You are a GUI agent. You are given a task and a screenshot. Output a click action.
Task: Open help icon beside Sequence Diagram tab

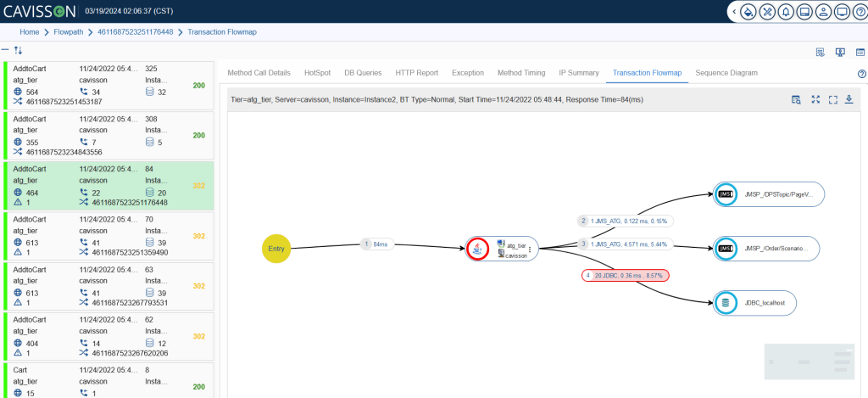862,74
